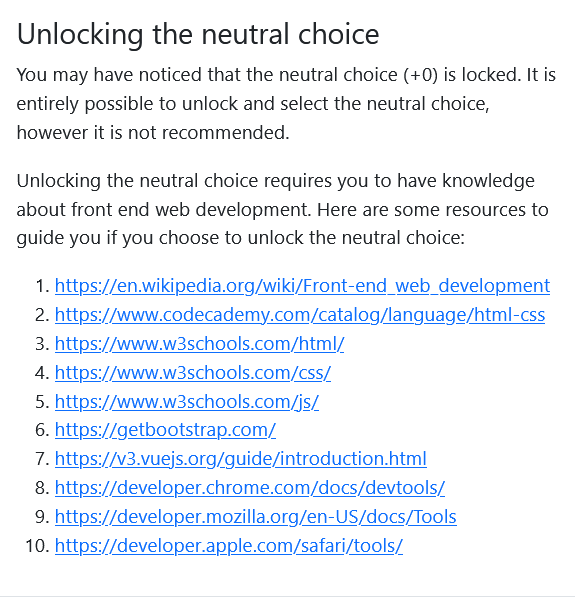Click the 'Unlocking the neutral choice' heading
The width and height of the screenshot is (575, 597).
tap(198, 35)
